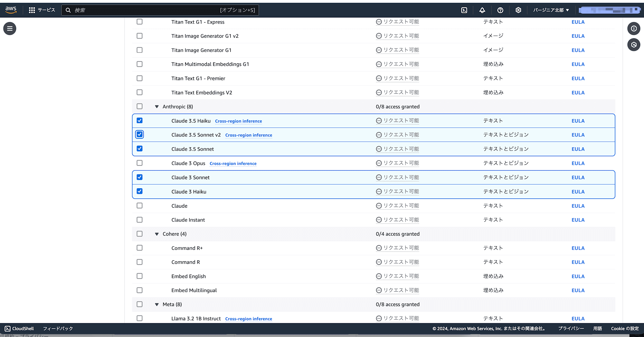Open Cross-region inference for Llama 3.2 1B Instruct
The image size is (644, 337).
tap(249, 319)
